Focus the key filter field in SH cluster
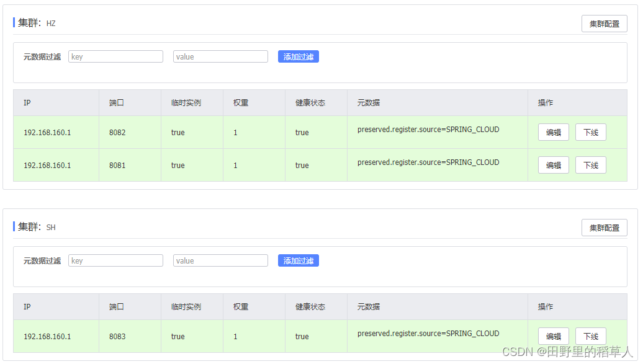This screenshot has height=364, width=643. tap(115, 260)
